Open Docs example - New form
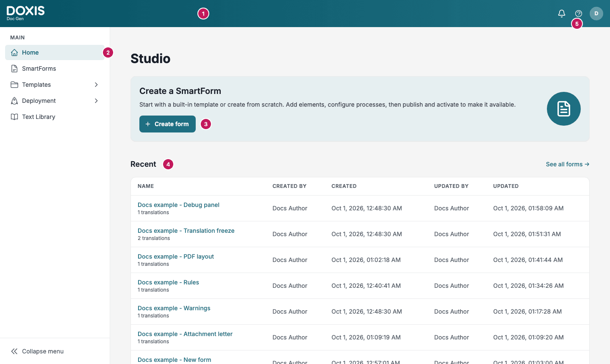 click(x=175, y=360)
